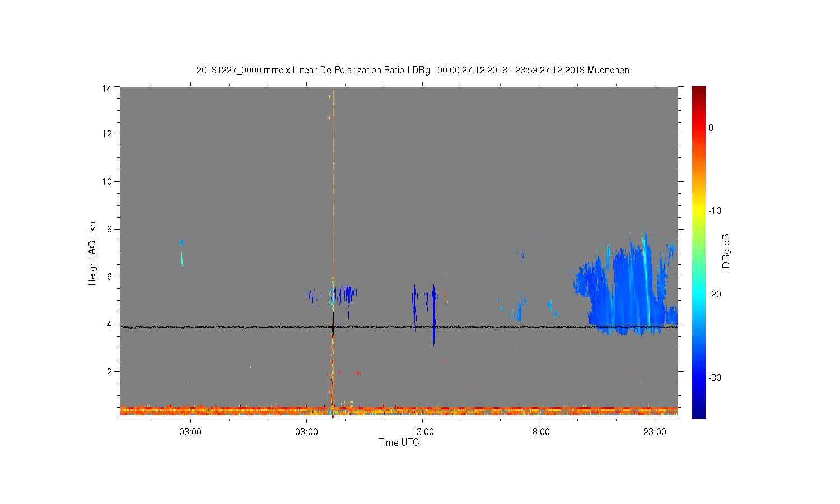The width and height of the screenshot is (840, 504).
Task: Click the 23:00 time tick label
Action: point(655,432)
